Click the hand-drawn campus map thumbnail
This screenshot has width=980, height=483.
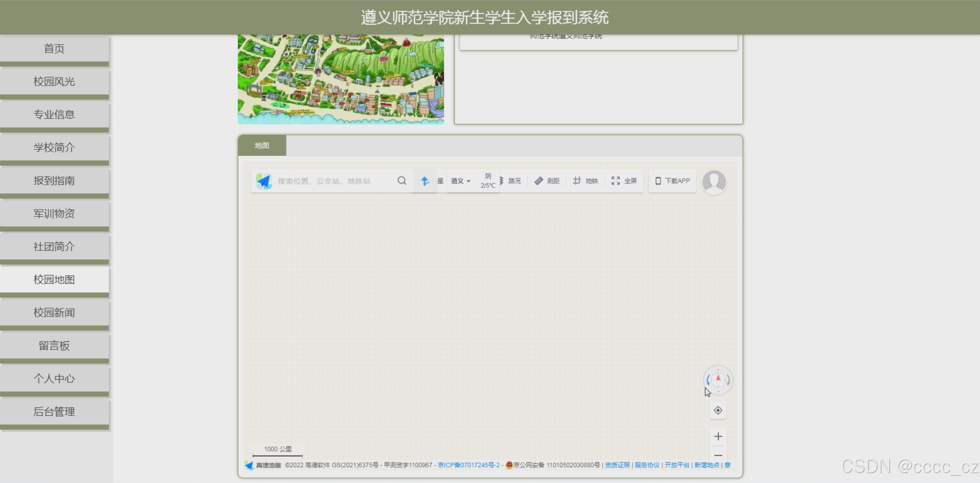[341, 79]
